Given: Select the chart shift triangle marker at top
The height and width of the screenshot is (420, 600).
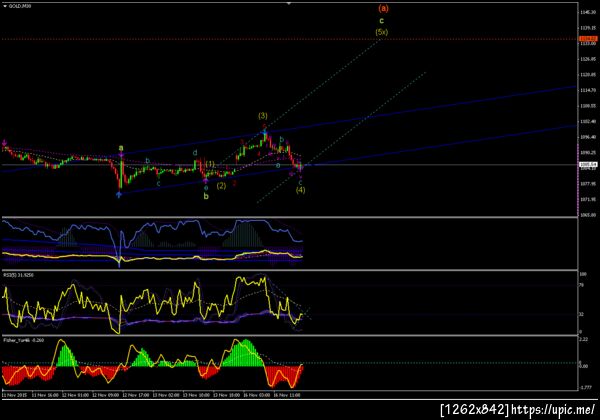Looking at the screenshot, I should tap(289, 3).
